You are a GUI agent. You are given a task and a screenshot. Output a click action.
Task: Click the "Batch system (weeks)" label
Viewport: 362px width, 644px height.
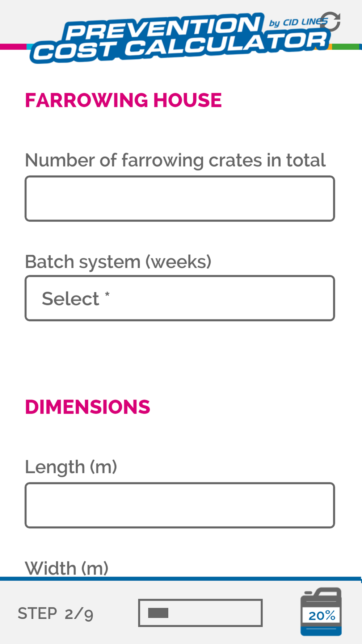click(x=118, y=262)
